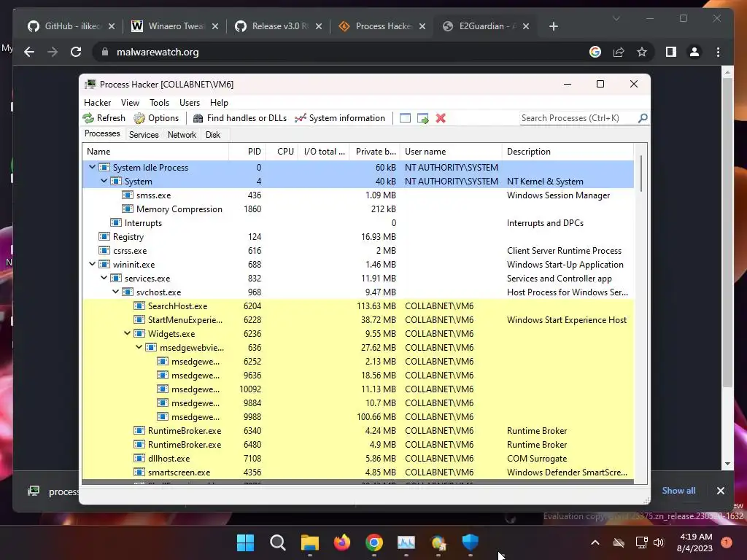Click the Refresh toolbar button
The width and height of the screenshot is (747, 560).
click(104, 118)
